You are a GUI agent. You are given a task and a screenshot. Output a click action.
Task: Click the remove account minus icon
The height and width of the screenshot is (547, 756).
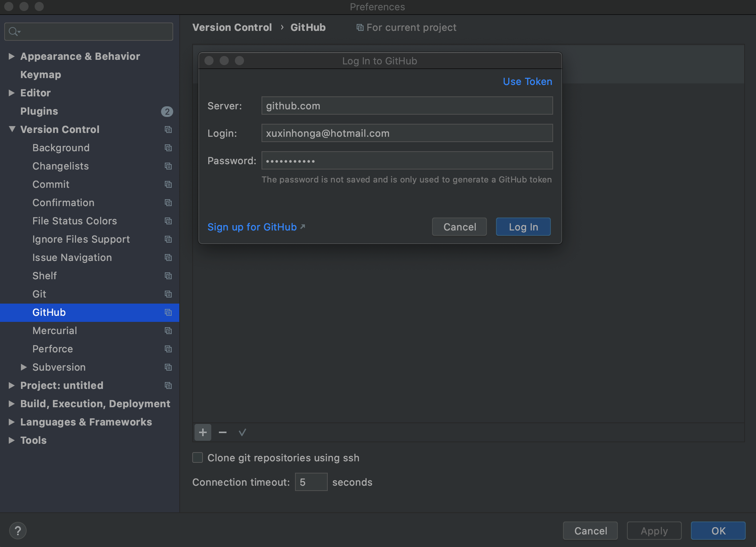click(x=223, y=432)
